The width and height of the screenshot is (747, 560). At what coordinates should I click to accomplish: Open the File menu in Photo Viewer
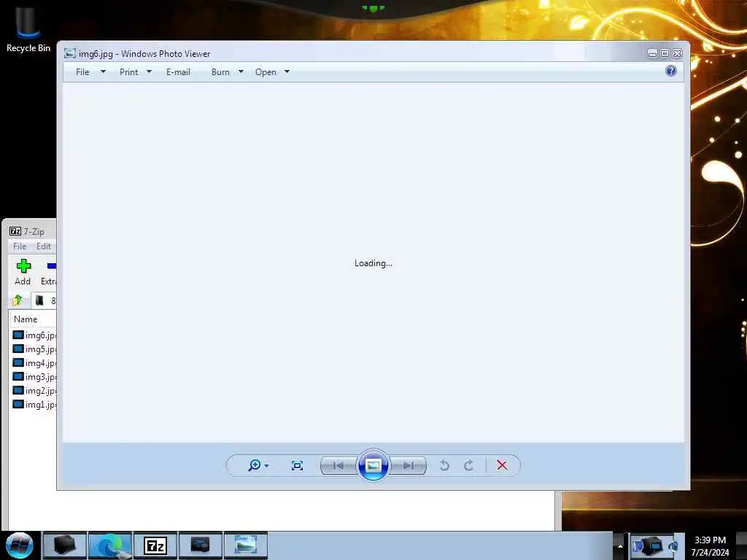(82, 72)
